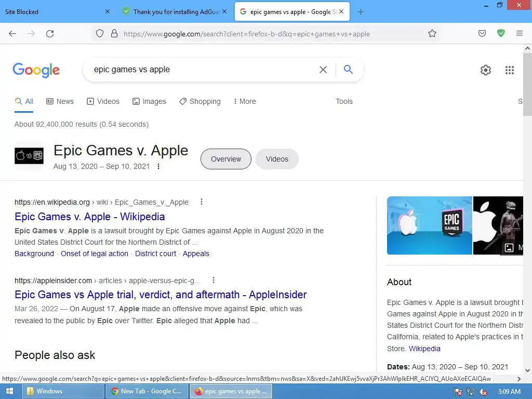The width and height of the screenshot is (532, 399).
Task: Jump to Wikipedia Background section
Action: click(34, 254)
